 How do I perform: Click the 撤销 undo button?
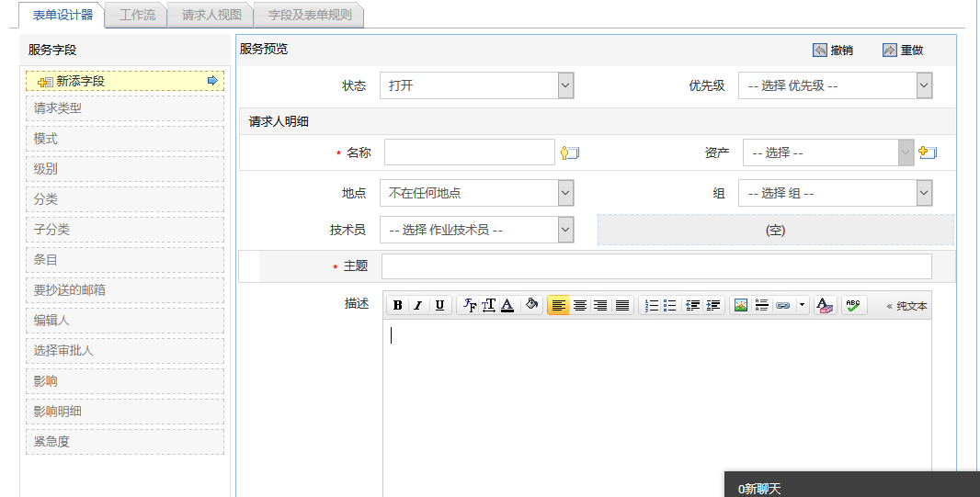tap(833, 50)
